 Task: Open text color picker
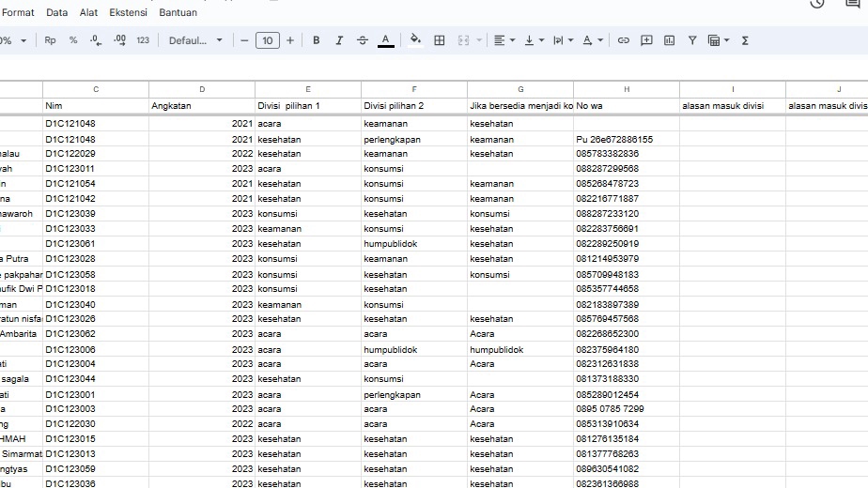[386, 40]
